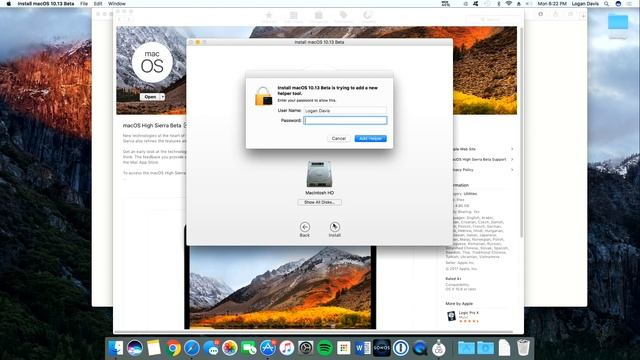640x360 pixels.
Task: Focus the Password input field
Action: (x=345, y=120)
